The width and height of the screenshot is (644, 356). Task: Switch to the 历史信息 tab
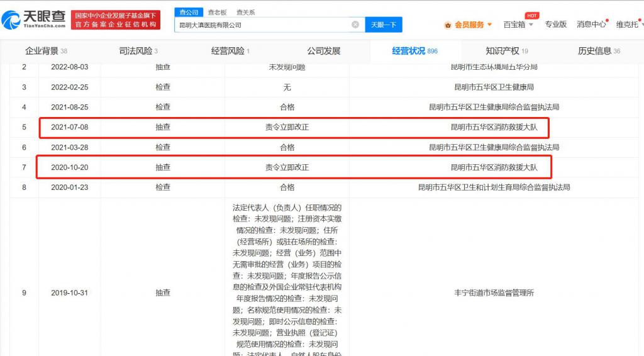(599, 51)
